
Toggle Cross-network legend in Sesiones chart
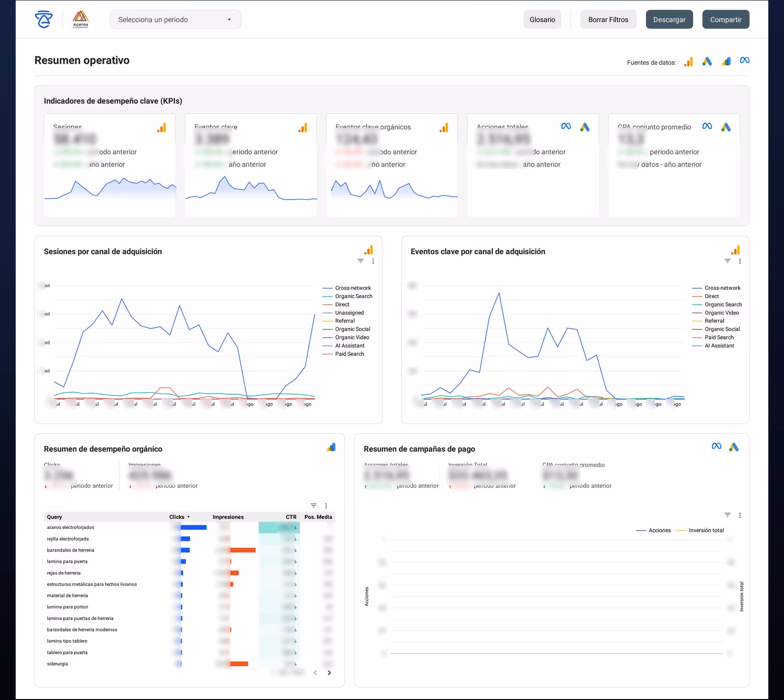tap(347, 288)
